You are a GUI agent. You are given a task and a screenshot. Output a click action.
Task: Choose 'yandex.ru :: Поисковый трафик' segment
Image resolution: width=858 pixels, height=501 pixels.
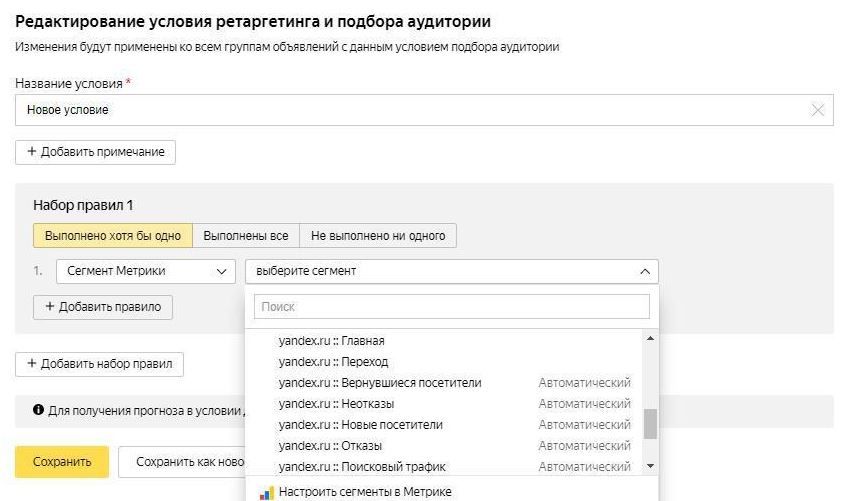[444, 467]
